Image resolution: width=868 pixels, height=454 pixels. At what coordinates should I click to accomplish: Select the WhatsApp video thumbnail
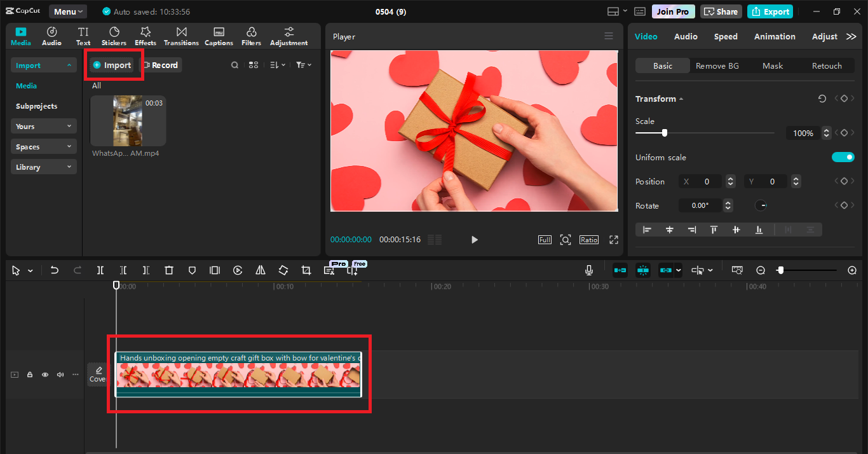(x=128, y=120)
